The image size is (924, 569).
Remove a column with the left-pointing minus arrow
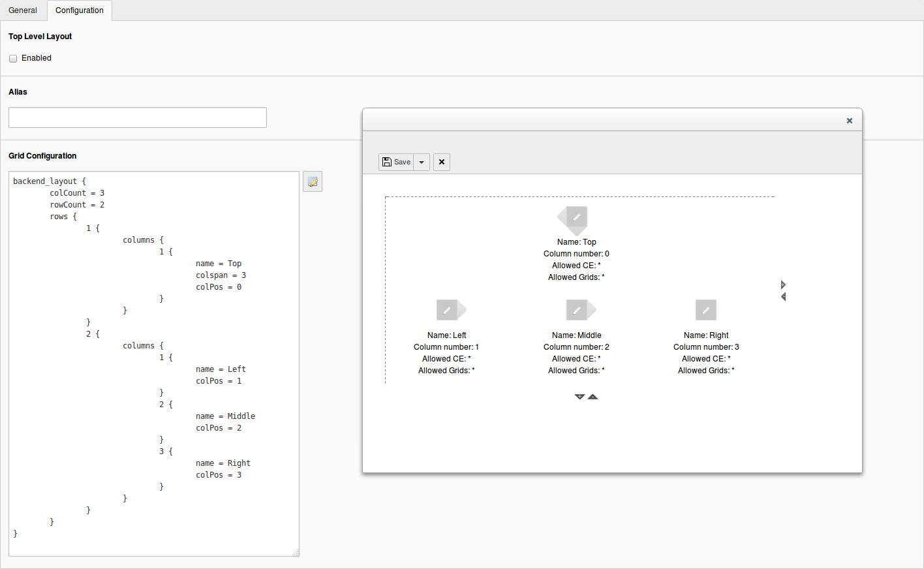tap(784, 297)
